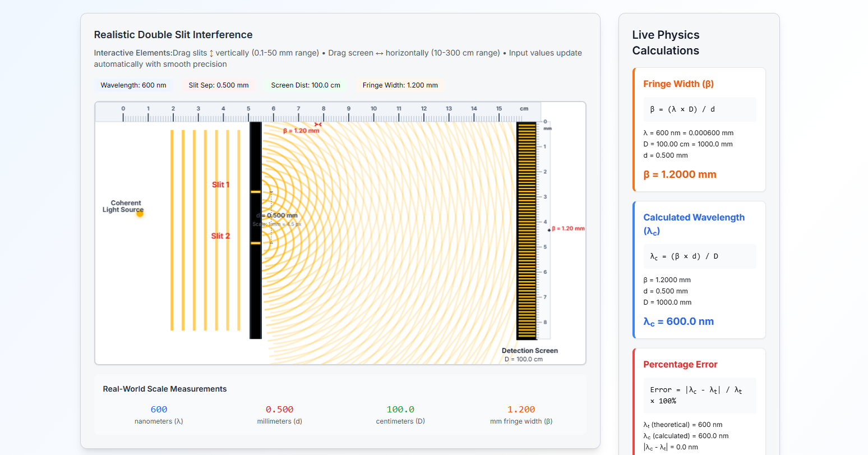Click the 0.500 millimeters slit separation value

[x=279, y=410]
